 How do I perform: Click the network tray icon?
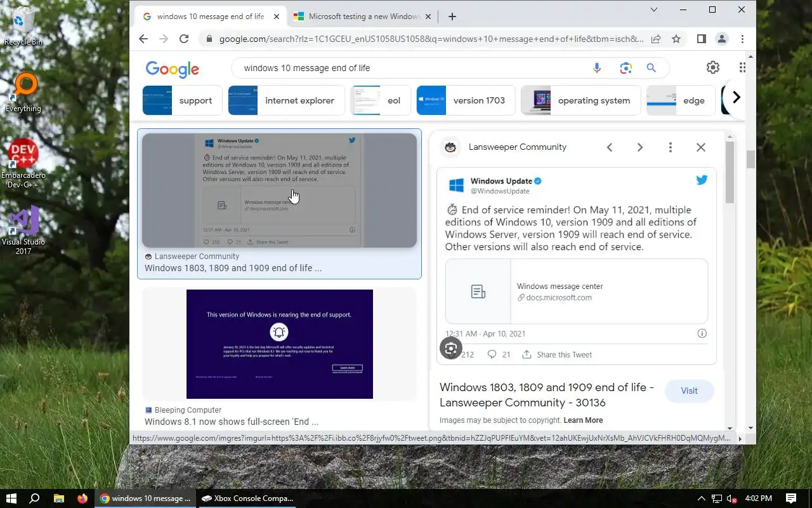click(716, 498)
